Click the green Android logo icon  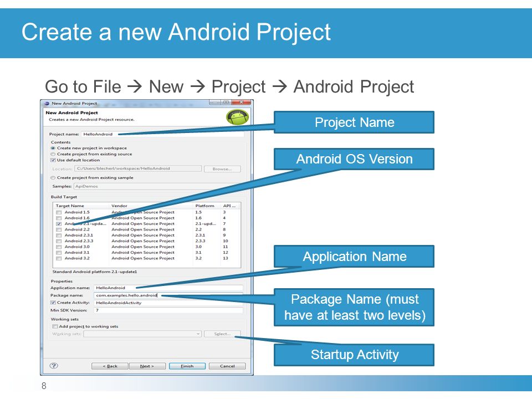[238, 117]
